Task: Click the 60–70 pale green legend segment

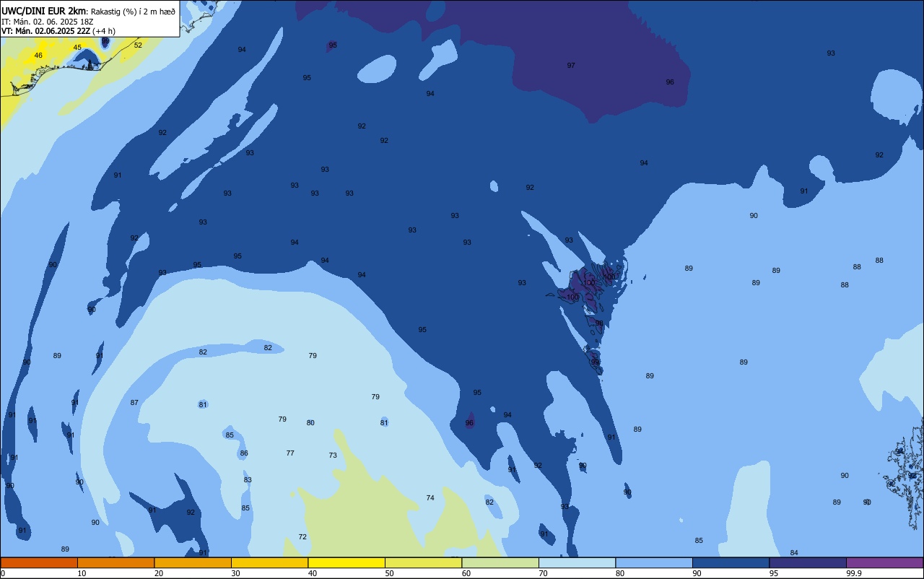Action: [500, 562]
